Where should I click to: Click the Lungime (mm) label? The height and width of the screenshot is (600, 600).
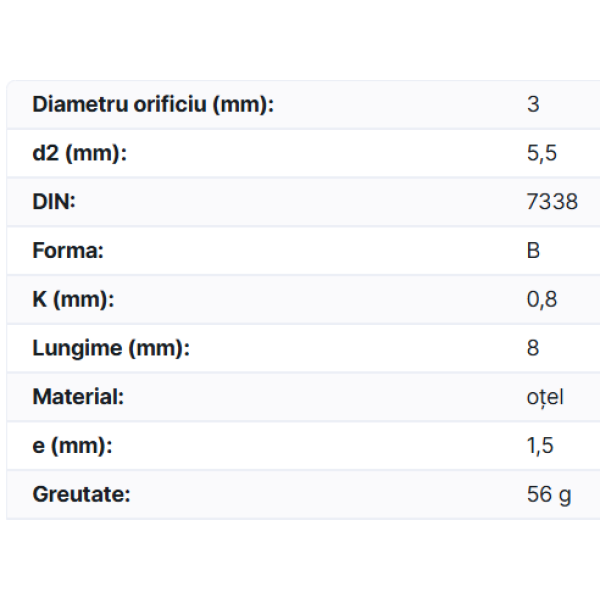coord(111,348)
